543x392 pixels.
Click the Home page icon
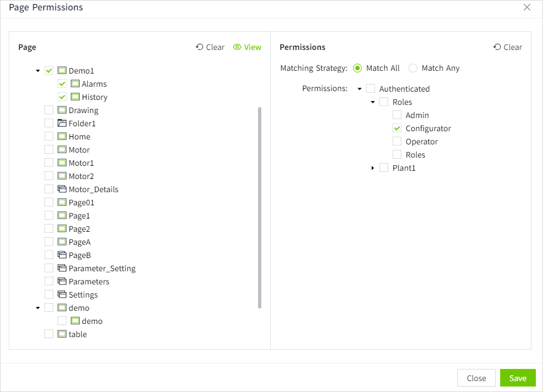[62, 137]
